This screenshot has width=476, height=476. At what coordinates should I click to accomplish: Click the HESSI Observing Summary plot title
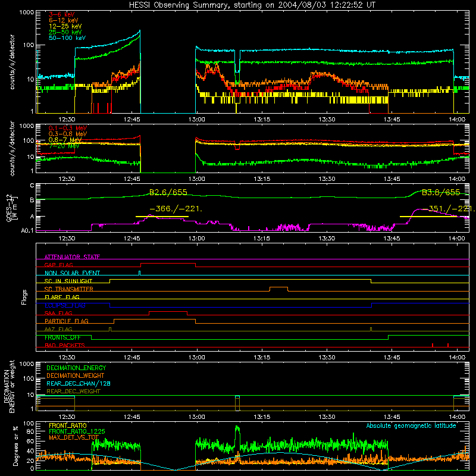[252, 5]
